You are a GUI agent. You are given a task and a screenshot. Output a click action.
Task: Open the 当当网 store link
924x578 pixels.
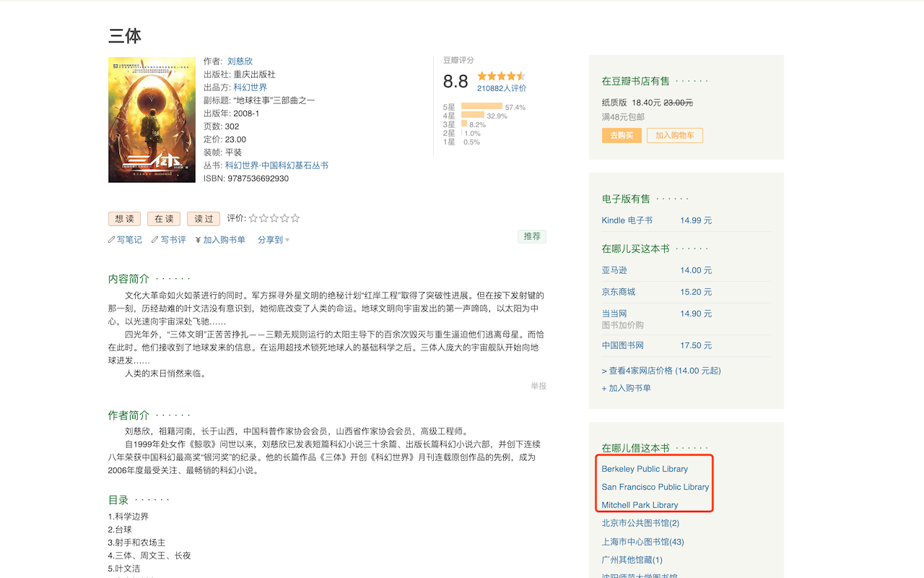tap(614, 314)
